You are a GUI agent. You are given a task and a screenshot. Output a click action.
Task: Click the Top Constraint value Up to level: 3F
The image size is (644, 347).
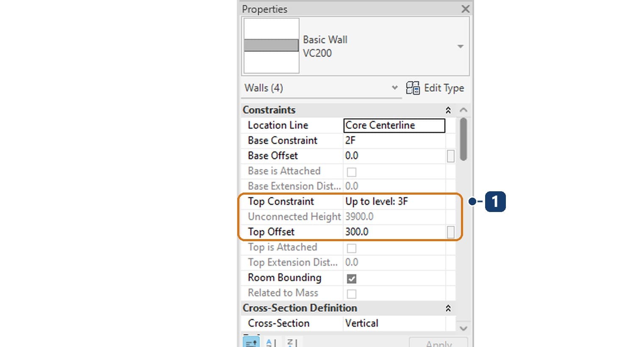pos(394,201)
